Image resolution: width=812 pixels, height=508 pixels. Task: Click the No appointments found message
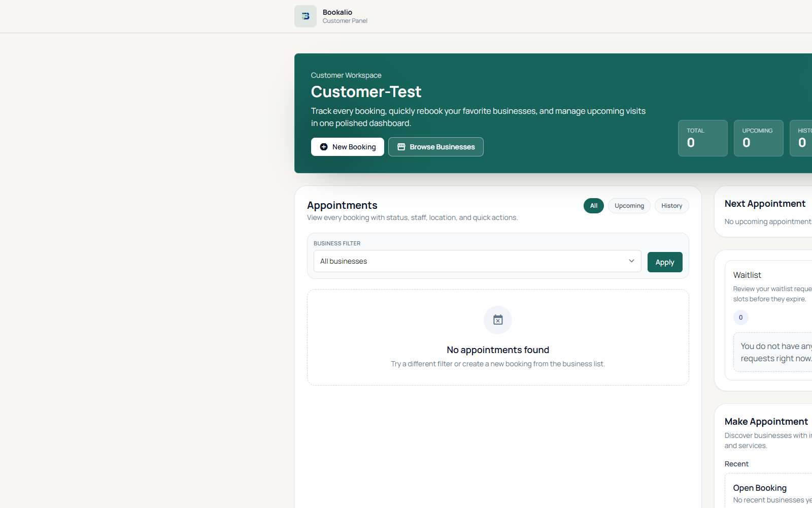[x=498, y=350]
